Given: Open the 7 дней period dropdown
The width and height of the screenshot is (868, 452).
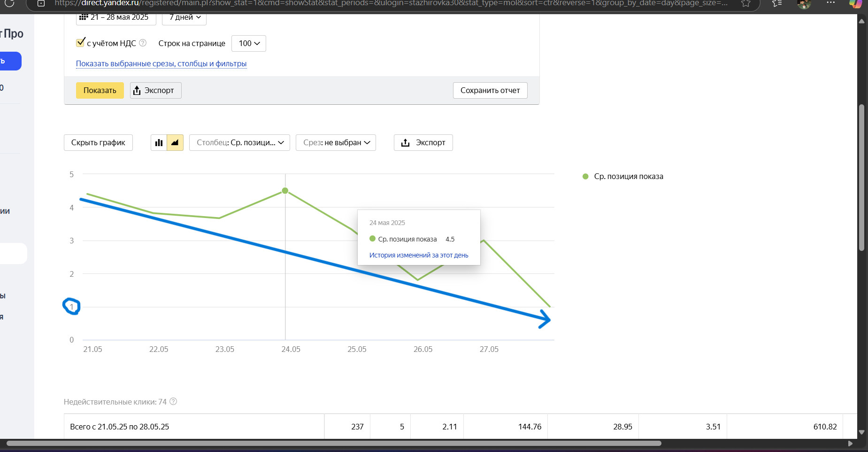Looking at the screenshot, I should pyautogui.click(x=184, y=18).
